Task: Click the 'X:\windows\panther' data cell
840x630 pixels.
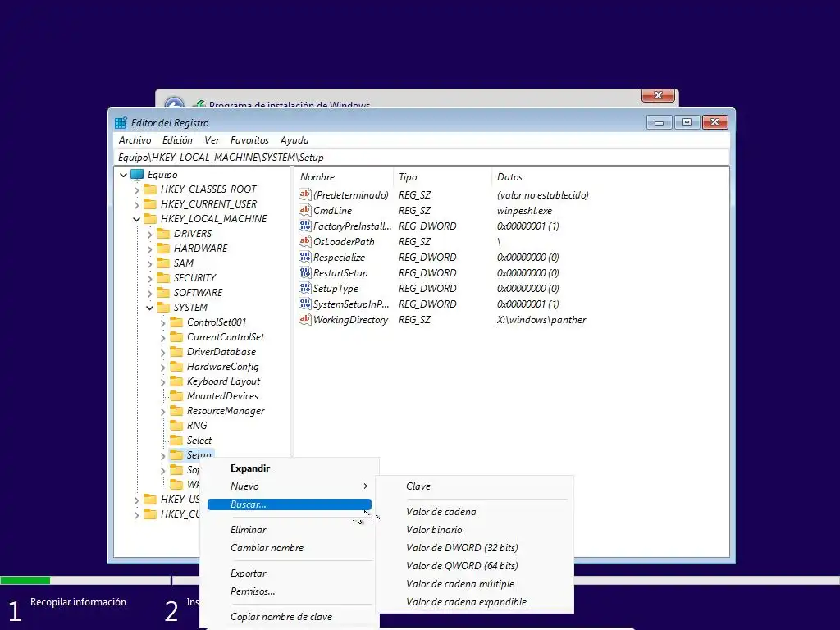Action: pyautogui.click(x=541, y=320)
